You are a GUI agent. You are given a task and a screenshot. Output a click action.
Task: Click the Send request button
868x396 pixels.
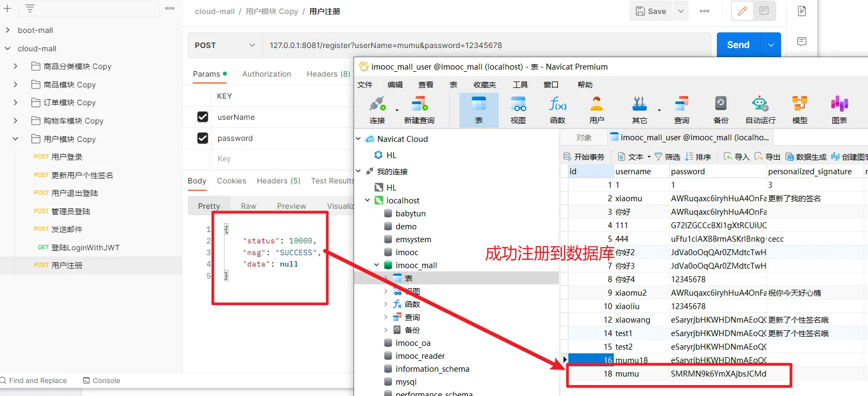(738, 45)
